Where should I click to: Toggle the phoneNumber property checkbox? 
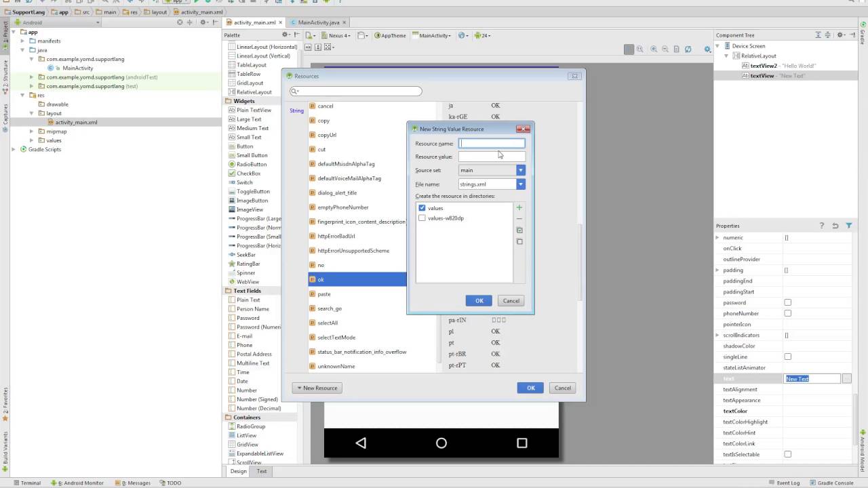point(787,313)
